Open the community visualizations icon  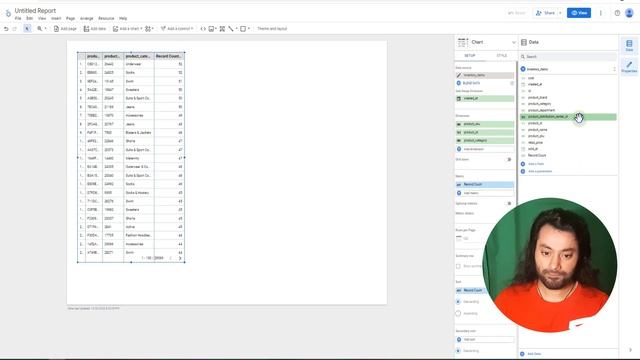(148, 29)
